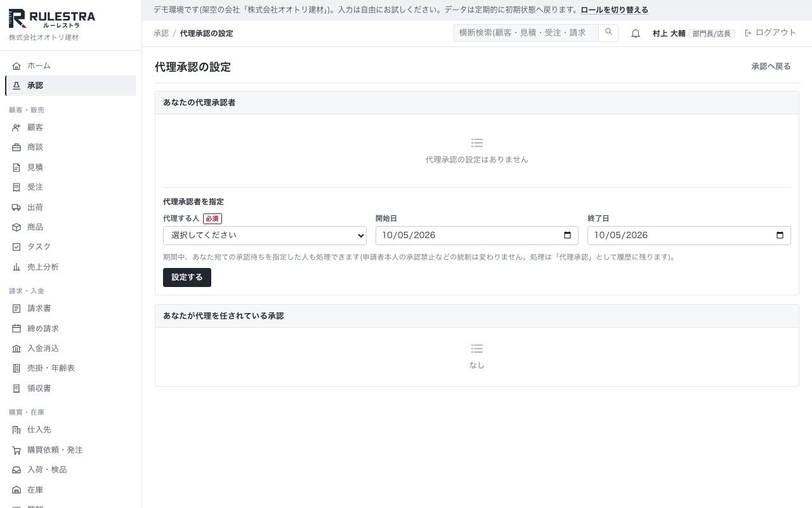Click the invoice icon beside 請求書
Screen dimensions: 812x508
click(x=16, y=309)
